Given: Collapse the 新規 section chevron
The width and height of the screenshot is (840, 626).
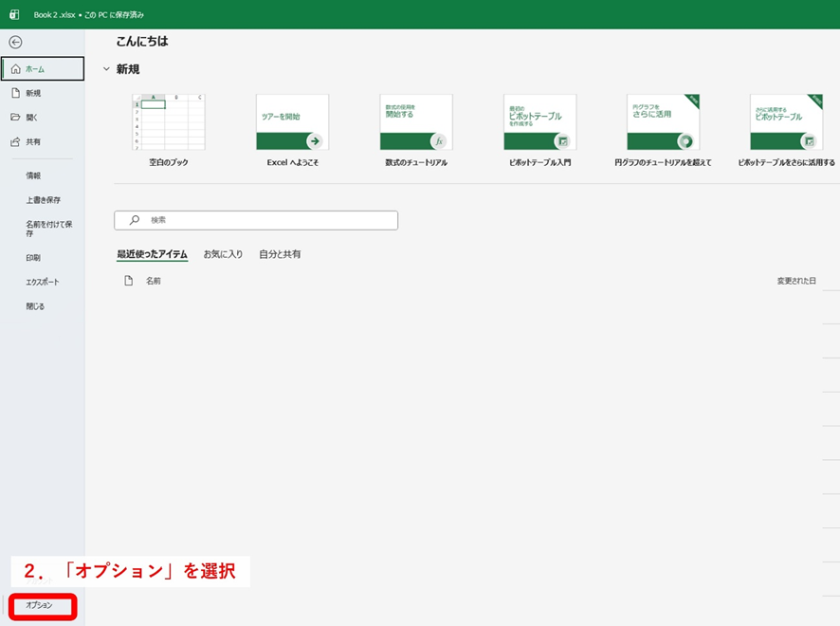Looking at the screenshot, I should pos(106,69).
